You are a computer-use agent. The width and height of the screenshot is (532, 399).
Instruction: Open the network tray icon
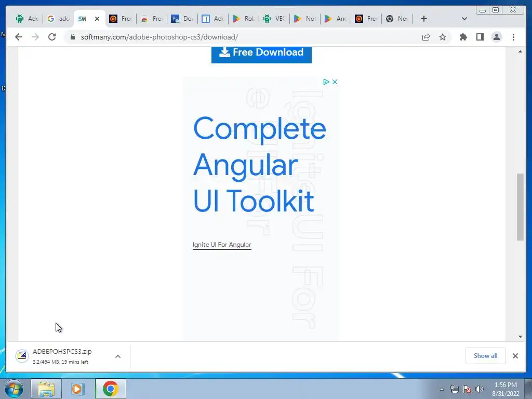pos(454,389)
